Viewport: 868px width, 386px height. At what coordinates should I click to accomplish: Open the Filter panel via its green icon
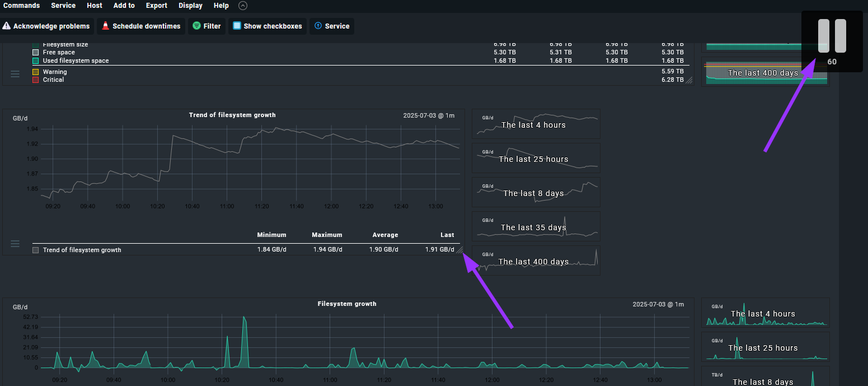[x=196, y=26]
